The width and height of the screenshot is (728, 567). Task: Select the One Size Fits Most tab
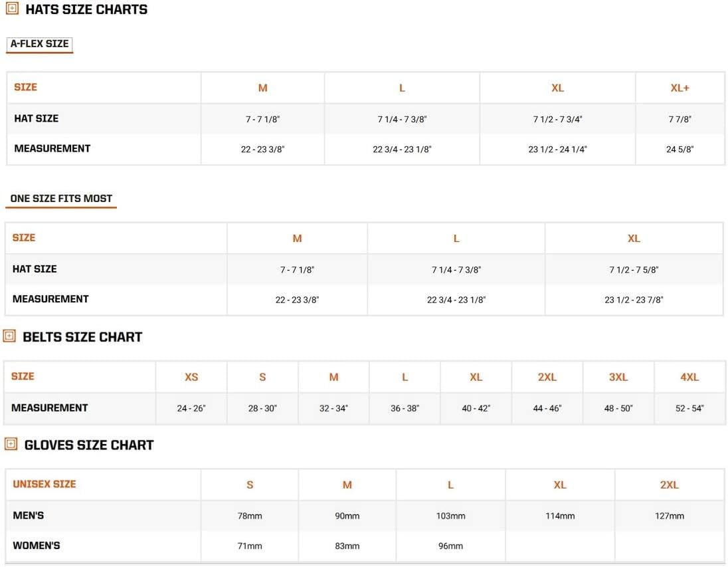[61, 198]
